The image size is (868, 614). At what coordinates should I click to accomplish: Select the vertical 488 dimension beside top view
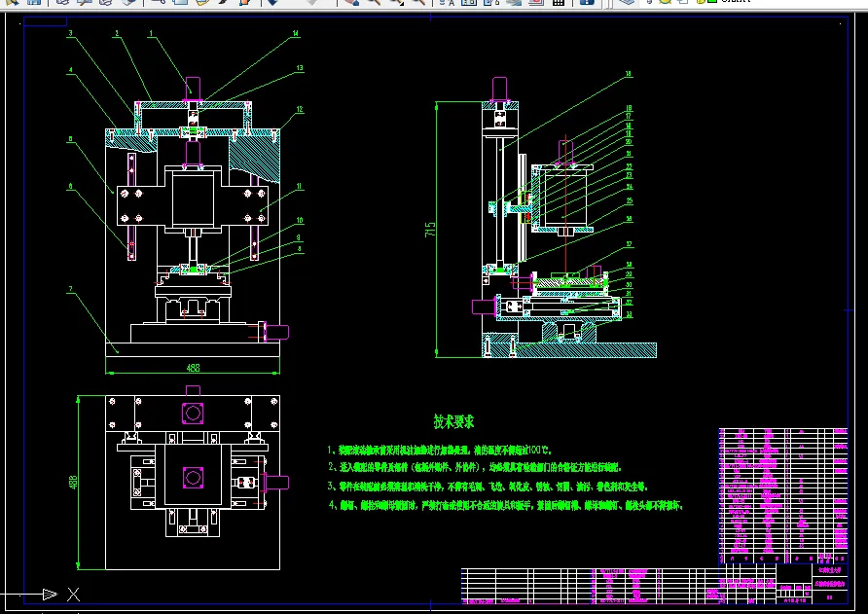click(x=73, y=483)
